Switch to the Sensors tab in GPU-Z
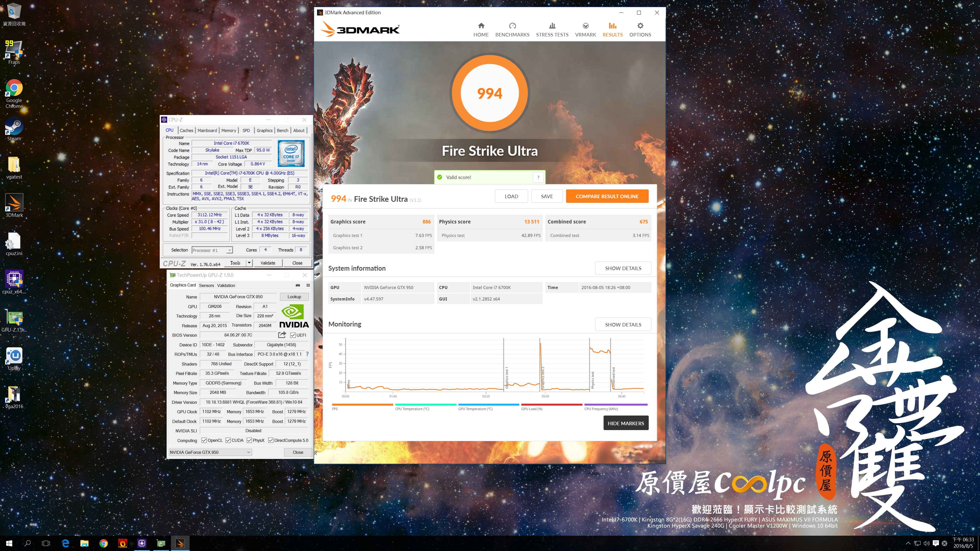This screenshot has width=980, height=551. (206, 285)
